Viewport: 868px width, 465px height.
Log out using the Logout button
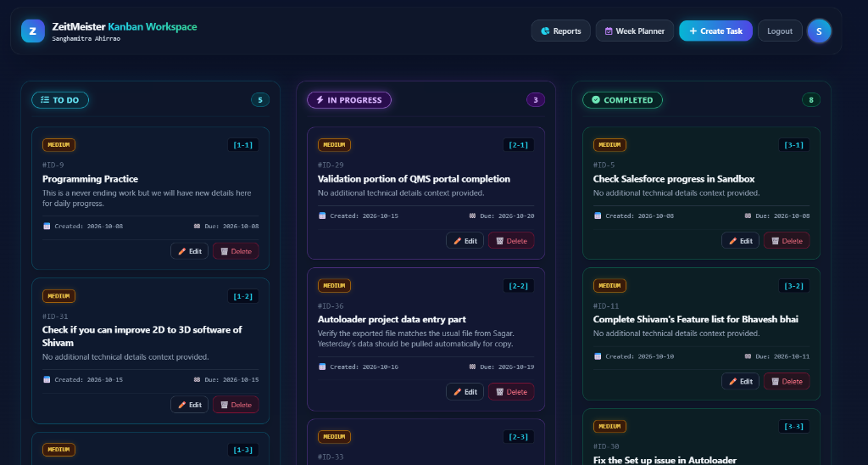pos(780,31)
